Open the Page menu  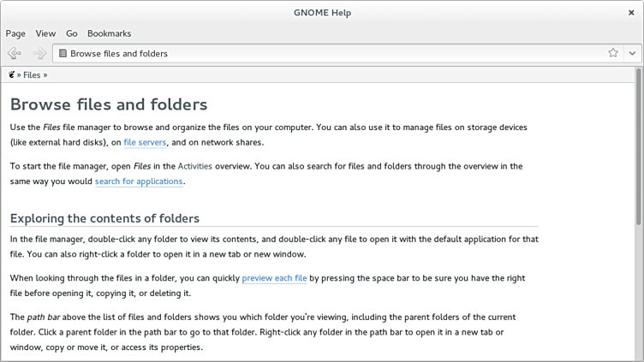point(15,33)
